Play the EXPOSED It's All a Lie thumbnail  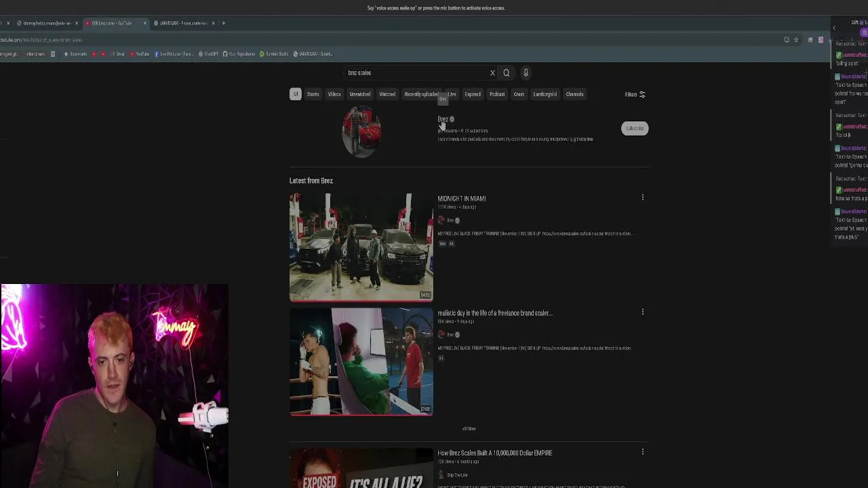[x=361, y=468]
